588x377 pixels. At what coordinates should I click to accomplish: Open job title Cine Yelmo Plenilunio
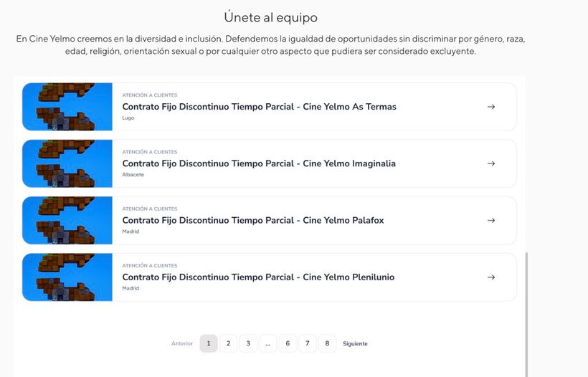pos(258,277)
